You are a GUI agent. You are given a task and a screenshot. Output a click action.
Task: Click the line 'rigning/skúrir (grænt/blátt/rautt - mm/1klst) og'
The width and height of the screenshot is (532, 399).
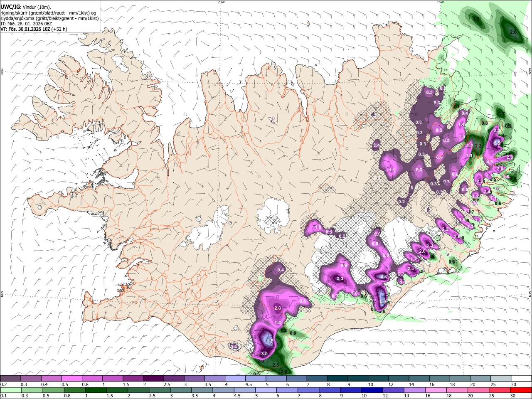pos(49,12)
